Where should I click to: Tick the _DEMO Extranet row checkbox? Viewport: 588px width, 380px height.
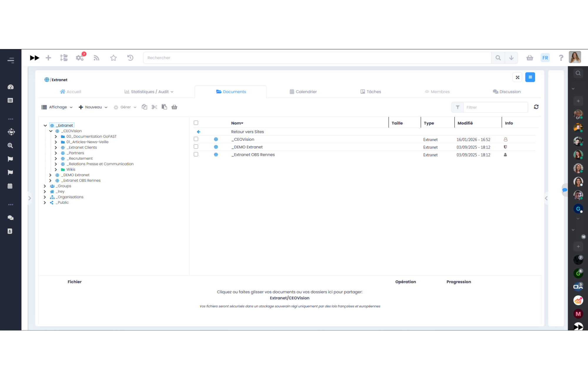(x=196, y=147)
